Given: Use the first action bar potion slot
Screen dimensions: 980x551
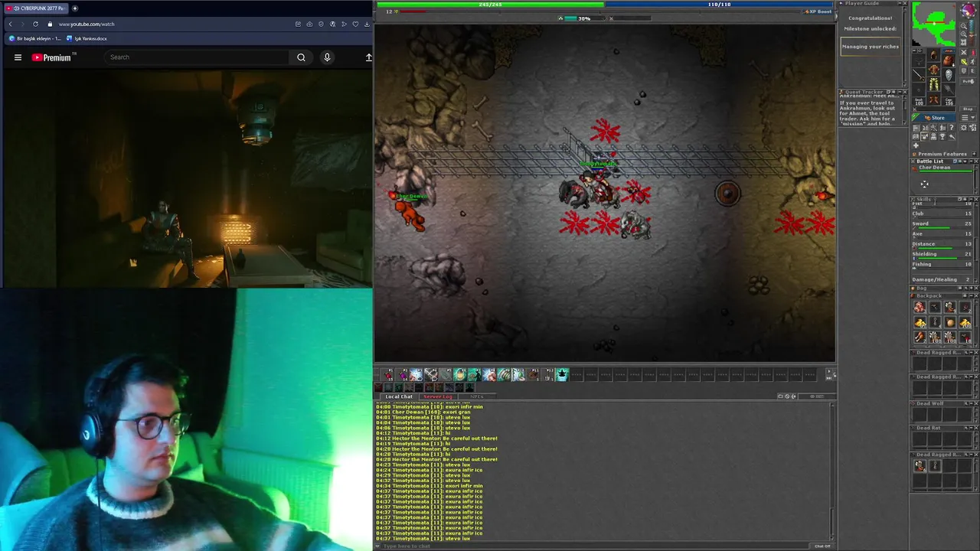Looking at the screenshot, I should 389,374.
